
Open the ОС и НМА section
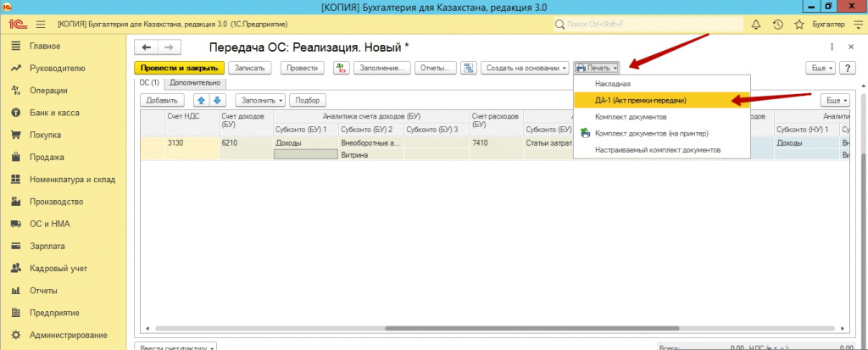pyautogui.click(x=49, y=224)
